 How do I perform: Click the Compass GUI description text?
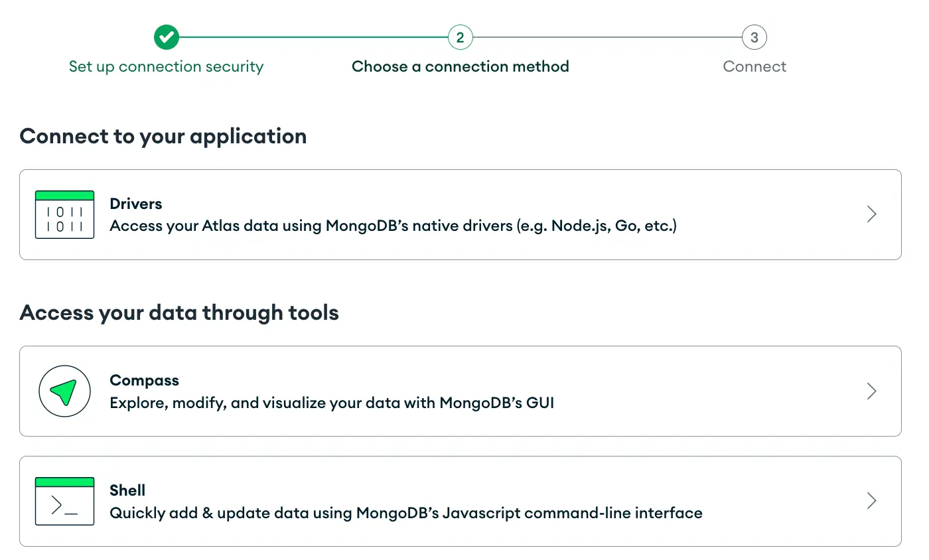point(331,402)
